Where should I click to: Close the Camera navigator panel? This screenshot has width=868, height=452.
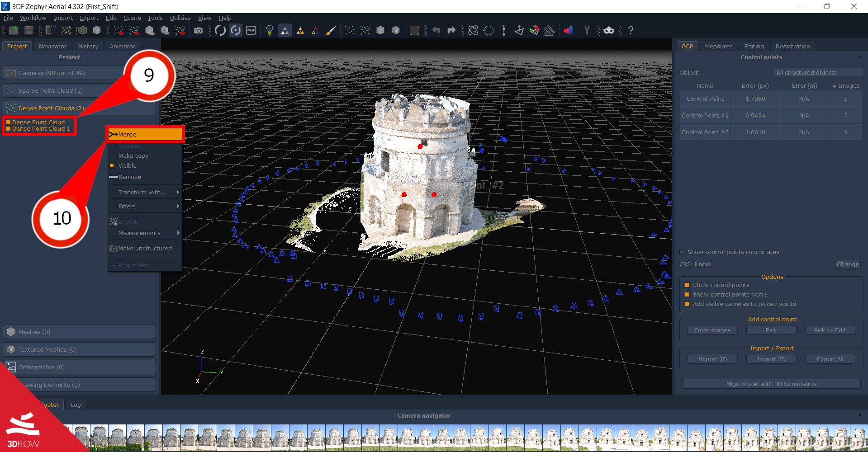(860, 415)
